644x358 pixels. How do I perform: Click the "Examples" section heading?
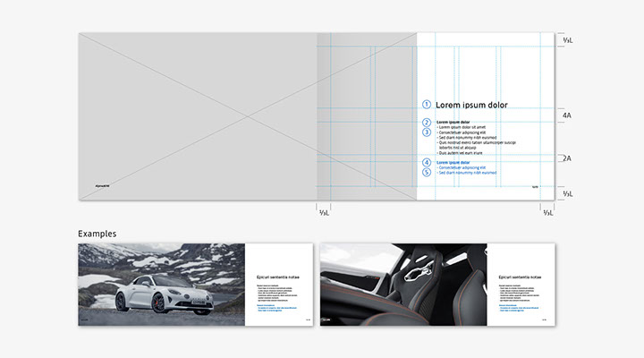click(97, 233)
